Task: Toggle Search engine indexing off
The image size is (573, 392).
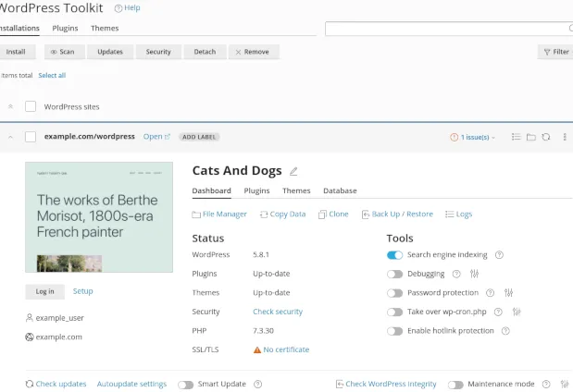Action: pyautogui.click(x=394, y=255)
